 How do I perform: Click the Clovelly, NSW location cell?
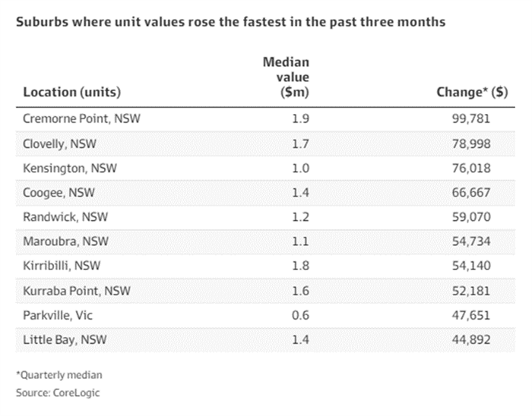coord(60,143)
